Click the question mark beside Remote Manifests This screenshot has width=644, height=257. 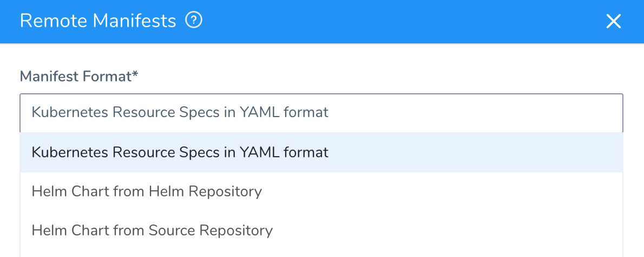tap(194, 20)
